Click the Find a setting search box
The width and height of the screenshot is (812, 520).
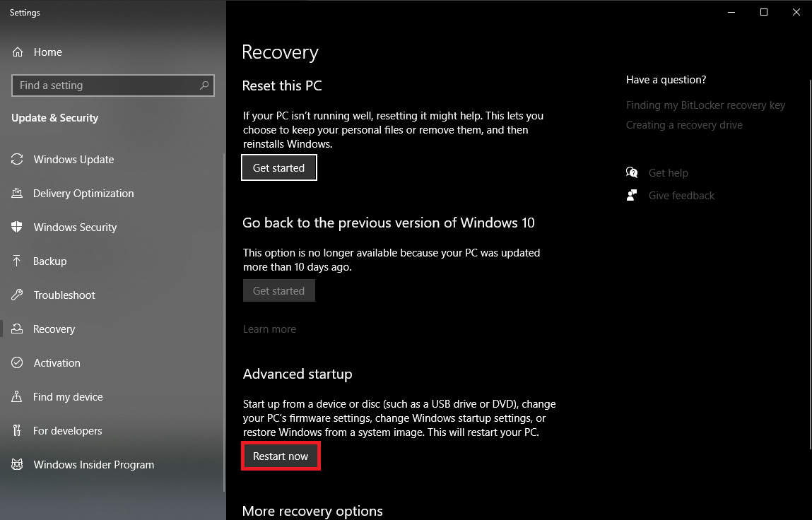(106, 85)
